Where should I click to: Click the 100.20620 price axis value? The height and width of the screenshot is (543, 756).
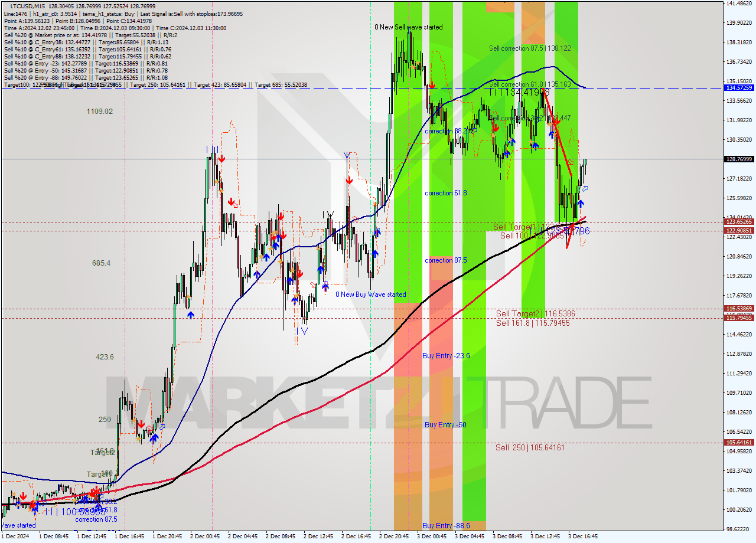tap(739, 509)
